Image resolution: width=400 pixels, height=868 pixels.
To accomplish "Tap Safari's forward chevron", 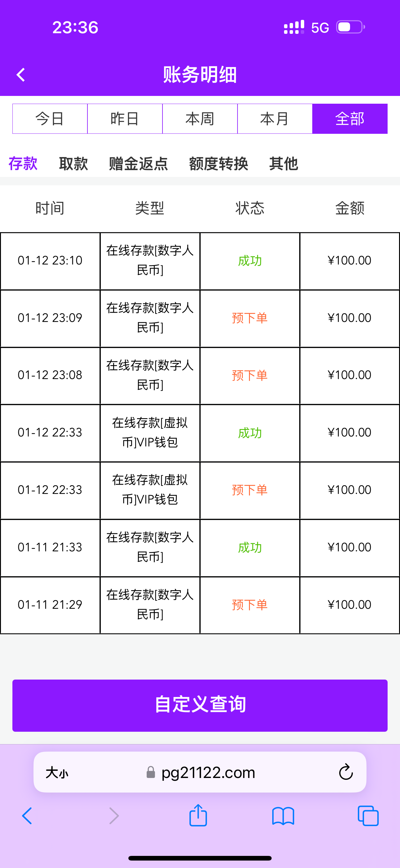I will coord(114,816).
